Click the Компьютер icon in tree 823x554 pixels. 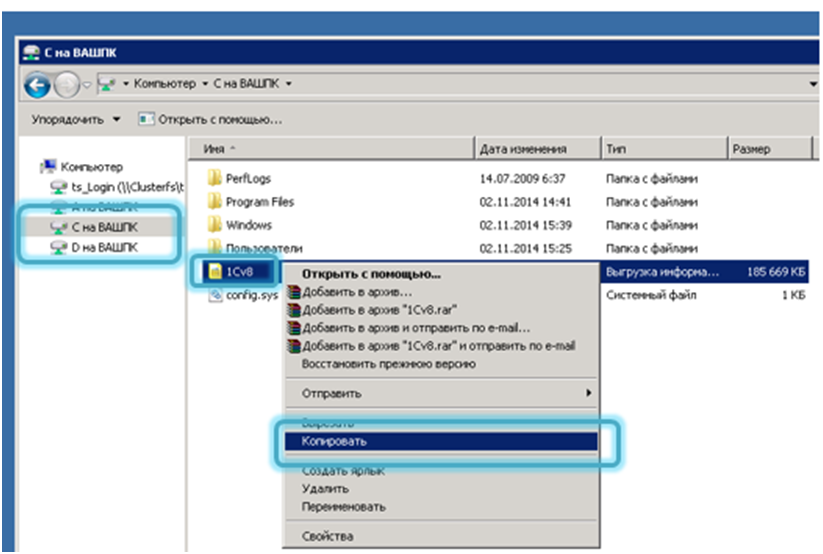48,166
